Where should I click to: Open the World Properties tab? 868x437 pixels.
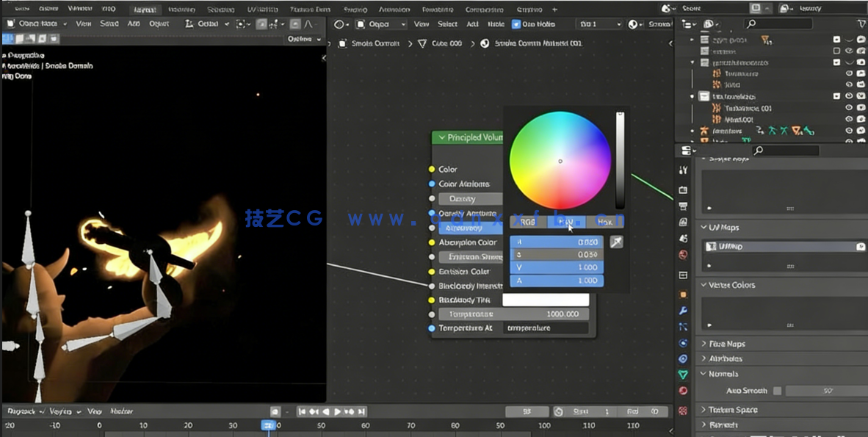click(682, 255)
